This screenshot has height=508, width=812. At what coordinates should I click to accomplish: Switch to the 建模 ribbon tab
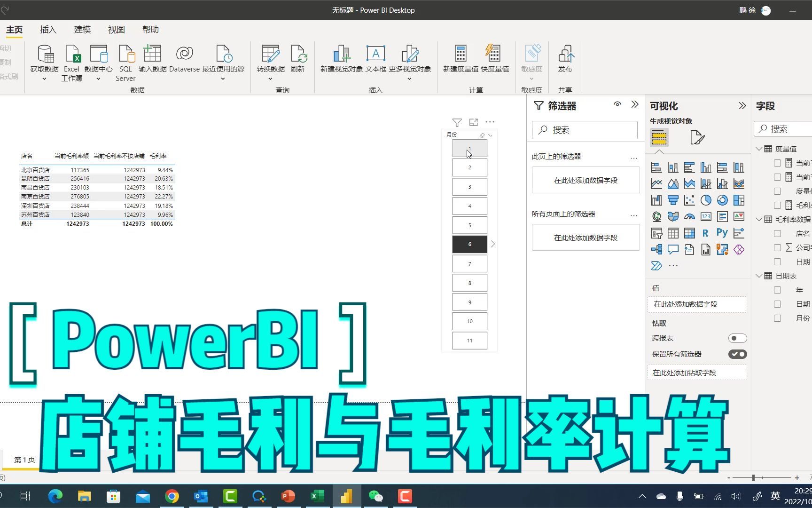(82, 30)
